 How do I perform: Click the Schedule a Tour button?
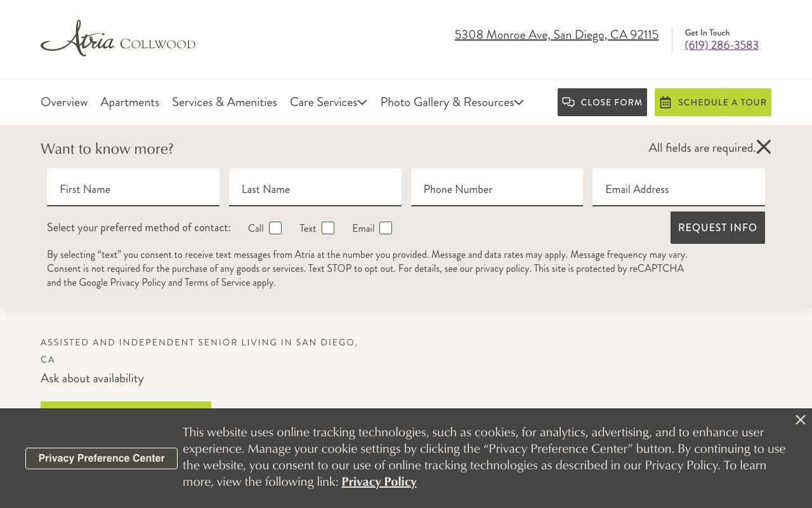pyautogui.click(x=713, y=102)
